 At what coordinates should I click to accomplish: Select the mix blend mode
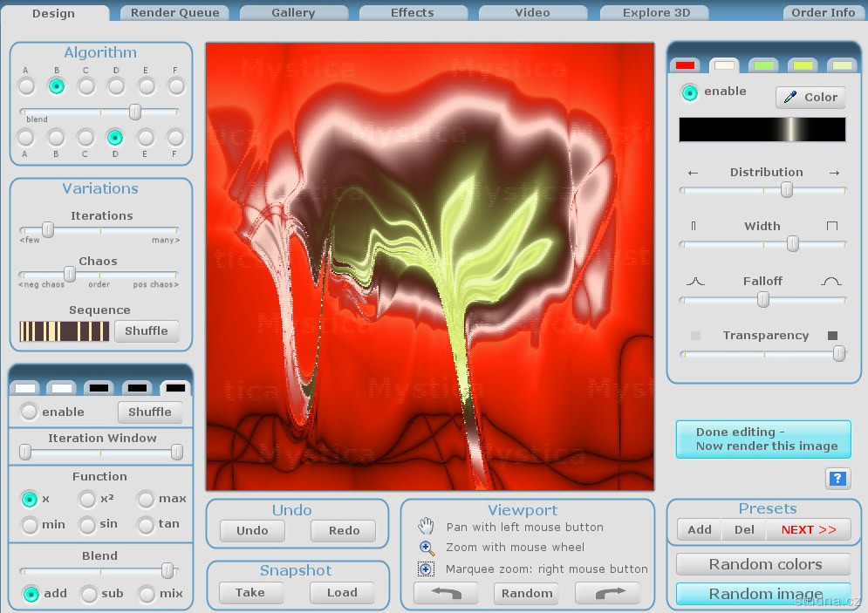(x=147, y=594)
